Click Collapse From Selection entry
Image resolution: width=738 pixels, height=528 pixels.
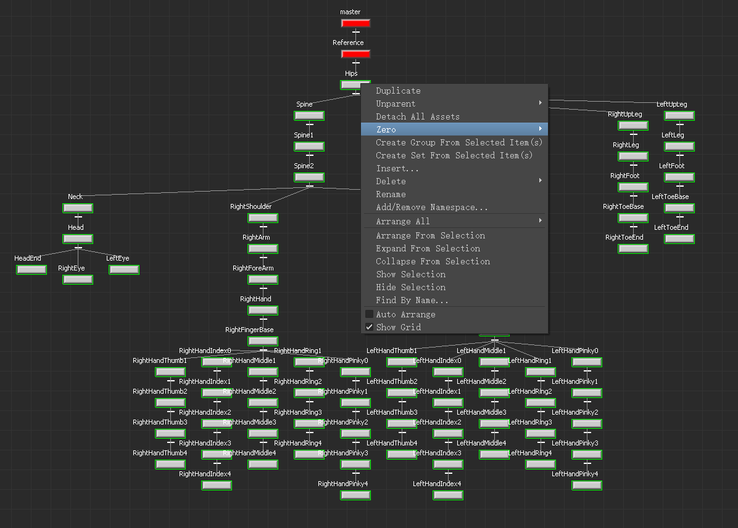[x=433, y=261]
